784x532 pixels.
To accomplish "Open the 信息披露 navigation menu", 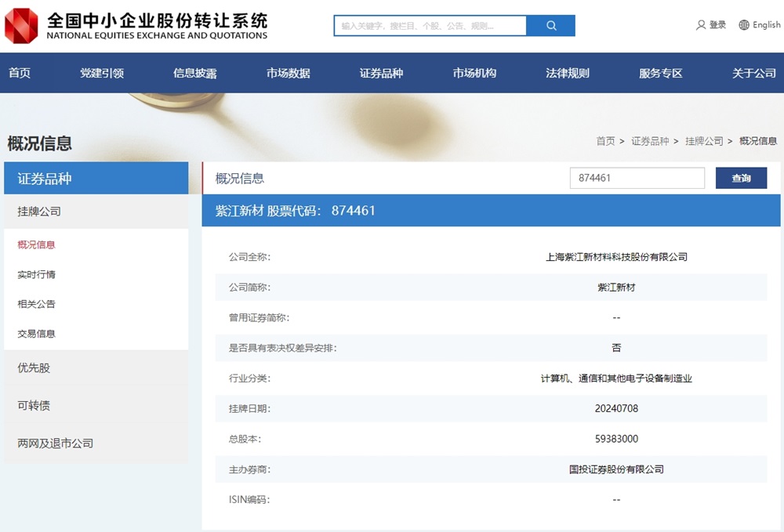I will [x=194, y=73].
